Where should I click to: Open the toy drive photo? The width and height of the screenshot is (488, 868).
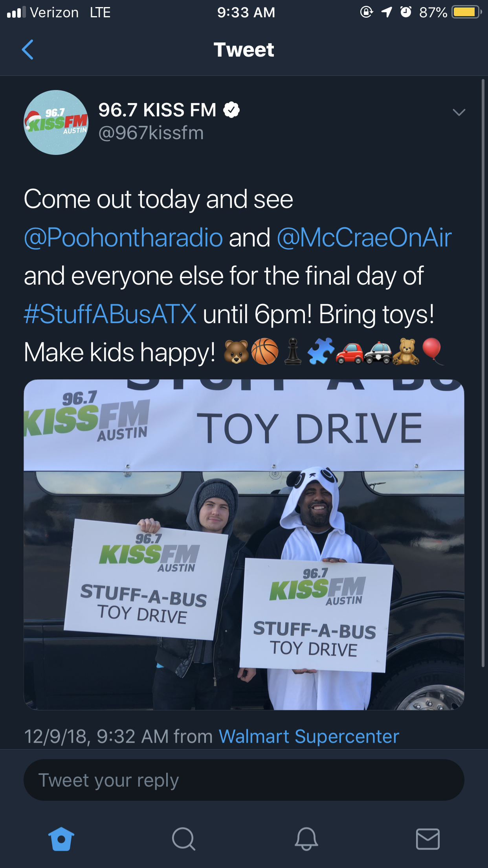tap(244, 544)
